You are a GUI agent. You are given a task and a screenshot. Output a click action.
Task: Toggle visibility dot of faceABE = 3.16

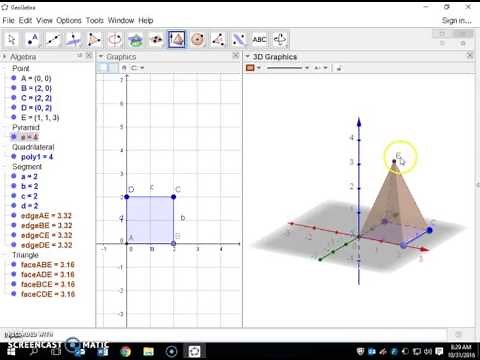(x=14, y=264)
